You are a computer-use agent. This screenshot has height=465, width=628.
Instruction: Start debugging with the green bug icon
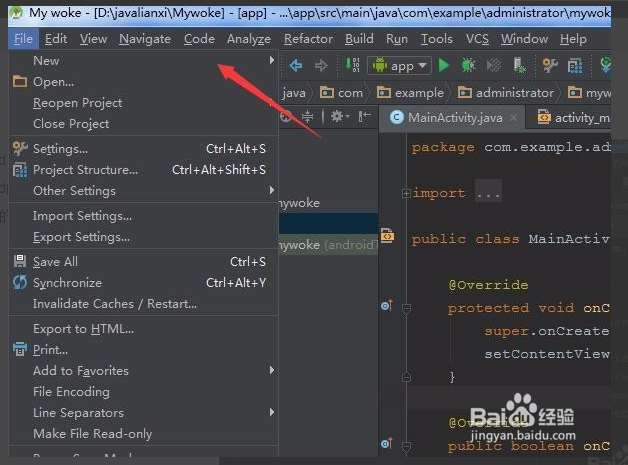pos(468,65)
